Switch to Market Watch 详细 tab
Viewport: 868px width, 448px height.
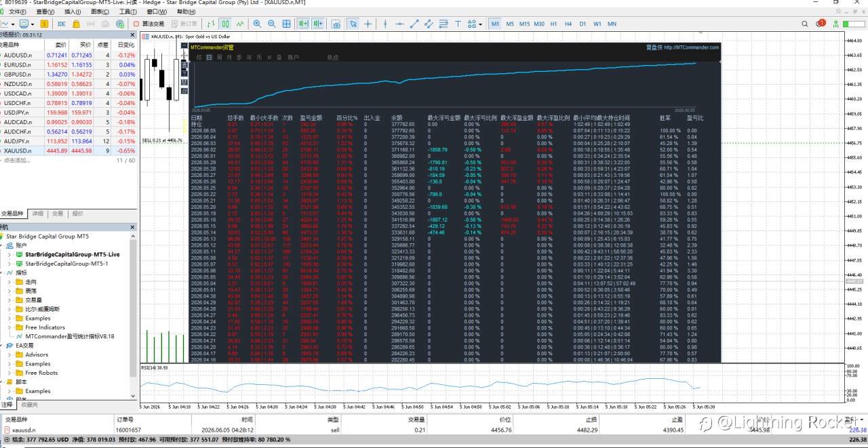tap(39, 213)
